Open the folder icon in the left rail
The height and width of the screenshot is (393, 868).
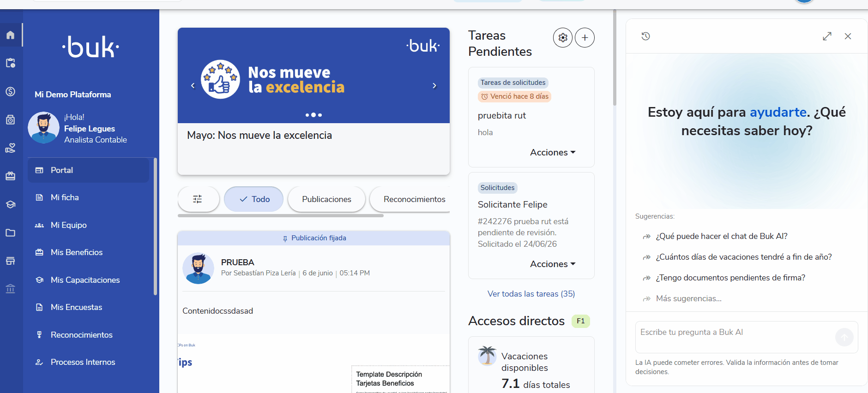tap(10, 233)
